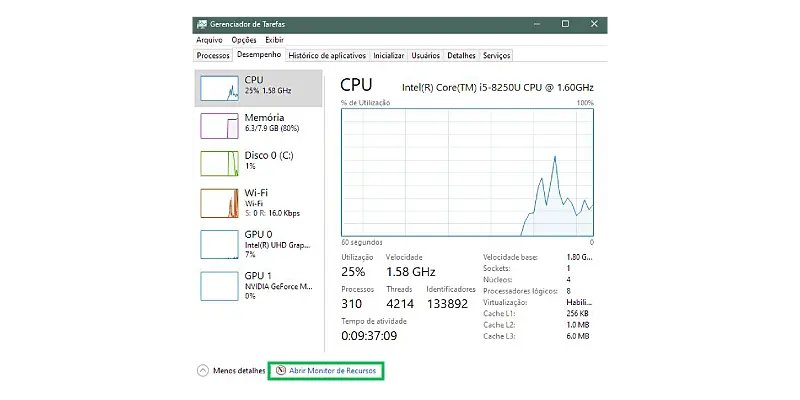800x400 pixels.
Task: Select the GPU 1 heading
Action: (x=258, y=276)
